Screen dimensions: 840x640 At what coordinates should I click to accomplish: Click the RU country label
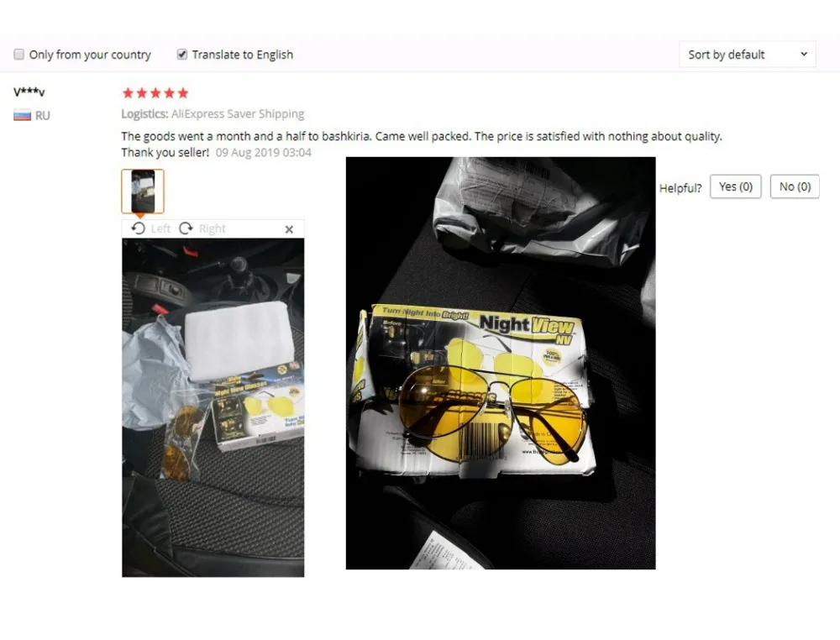coord(42,116)
